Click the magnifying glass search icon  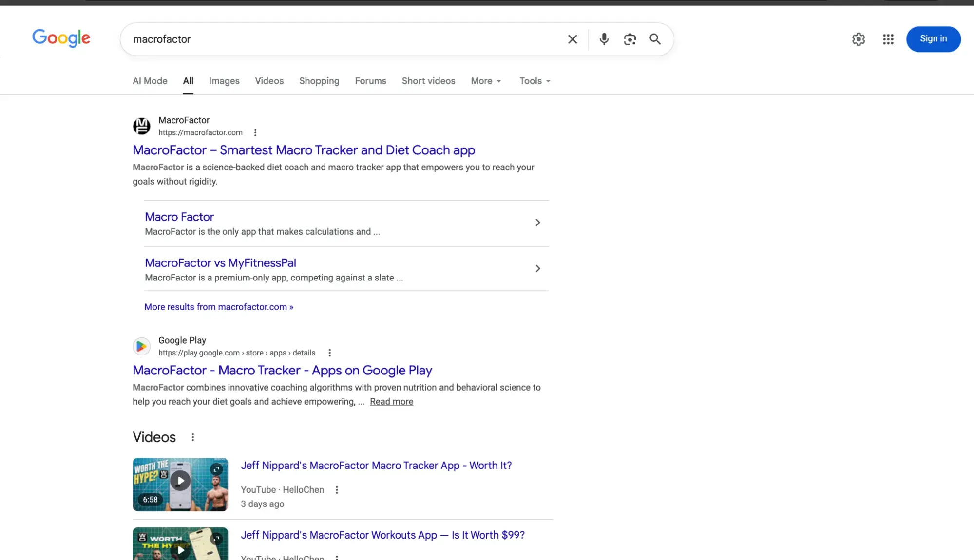(x=655, y=39)
